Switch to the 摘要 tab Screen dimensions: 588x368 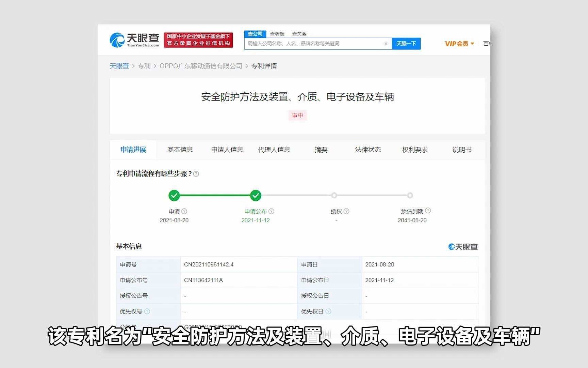click(321, 150)
